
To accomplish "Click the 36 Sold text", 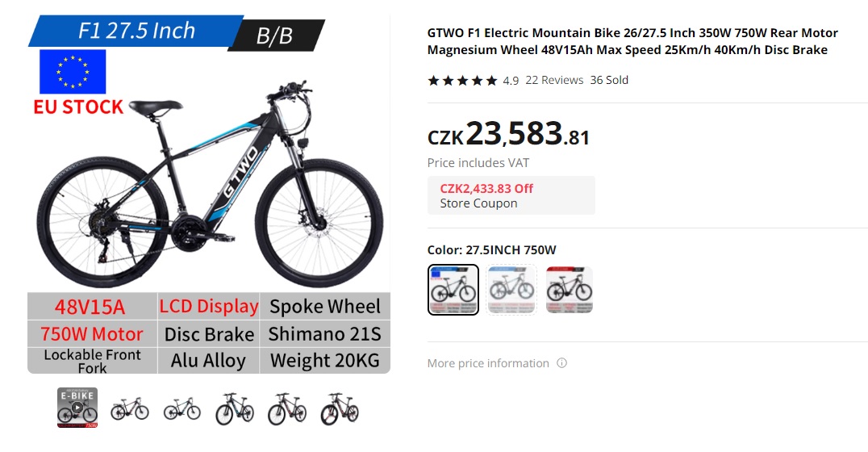I will point(609,80).
